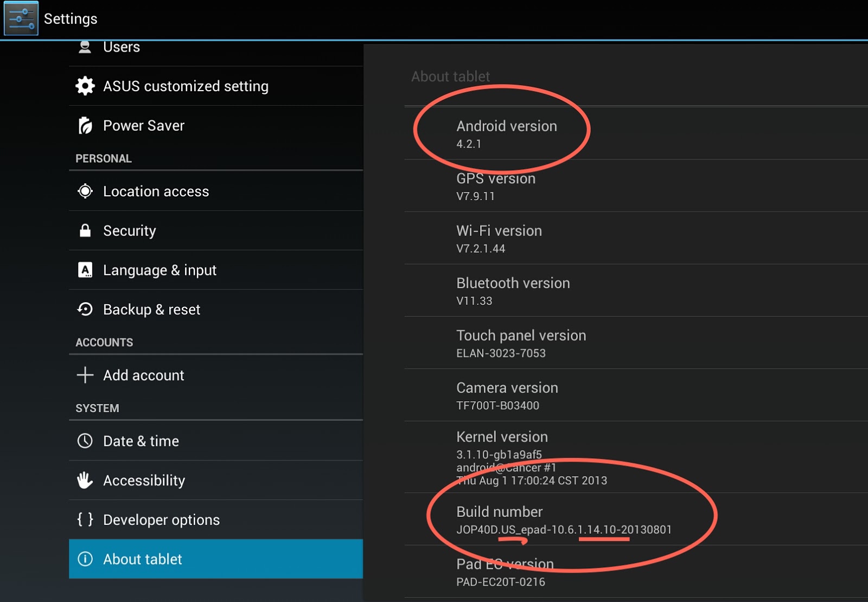
Task: Tap the Bluetooth version entry
Action: pyautogui.click(x=513, y=291)
